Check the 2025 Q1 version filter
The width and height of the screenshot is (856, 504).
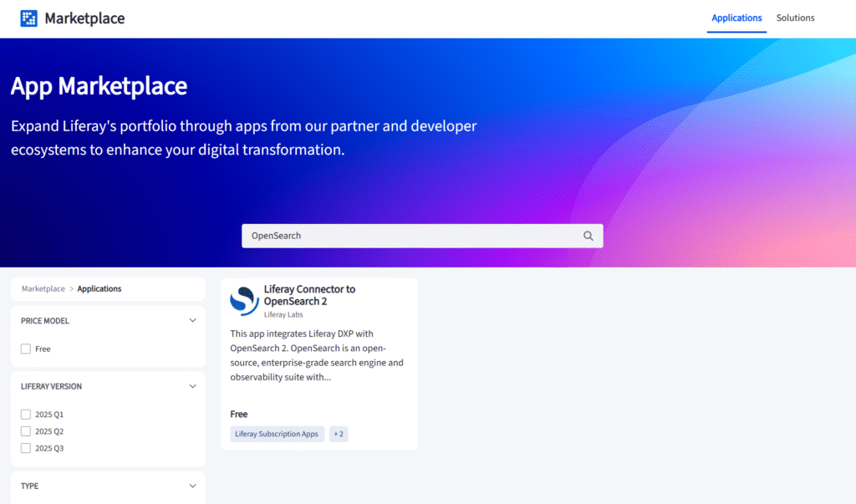click(26, 415)
